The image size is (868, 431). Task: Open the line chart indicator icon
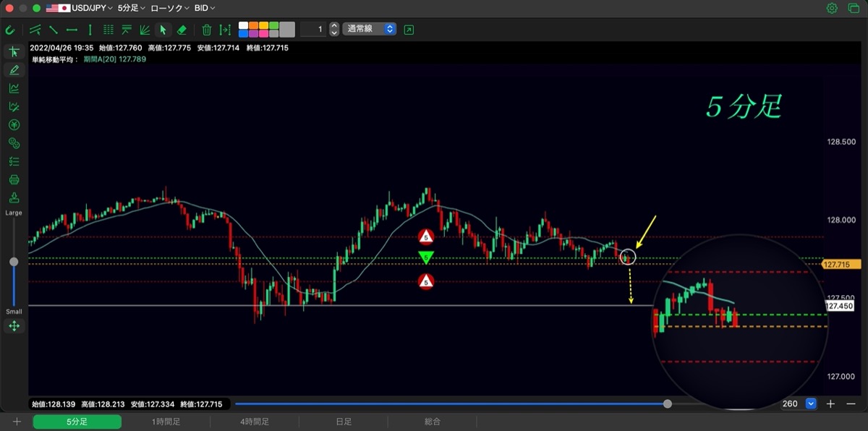coord(14,88)
